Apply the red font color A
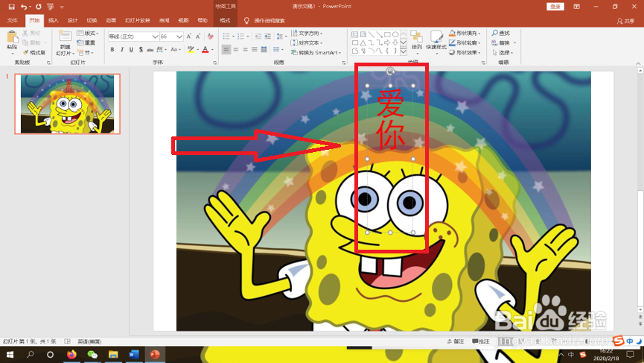 pos(205,50)
